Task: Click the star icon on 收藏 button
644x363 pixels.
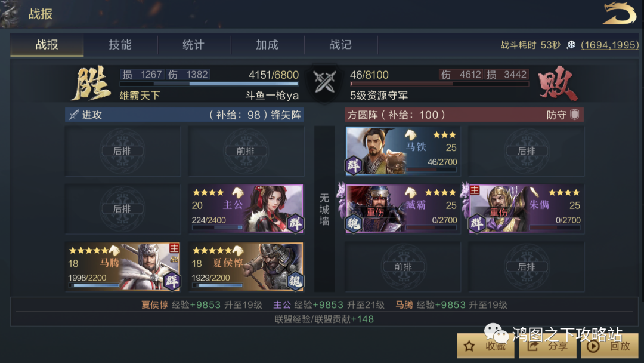Action: pyautogui.click(x=469, y=346)
